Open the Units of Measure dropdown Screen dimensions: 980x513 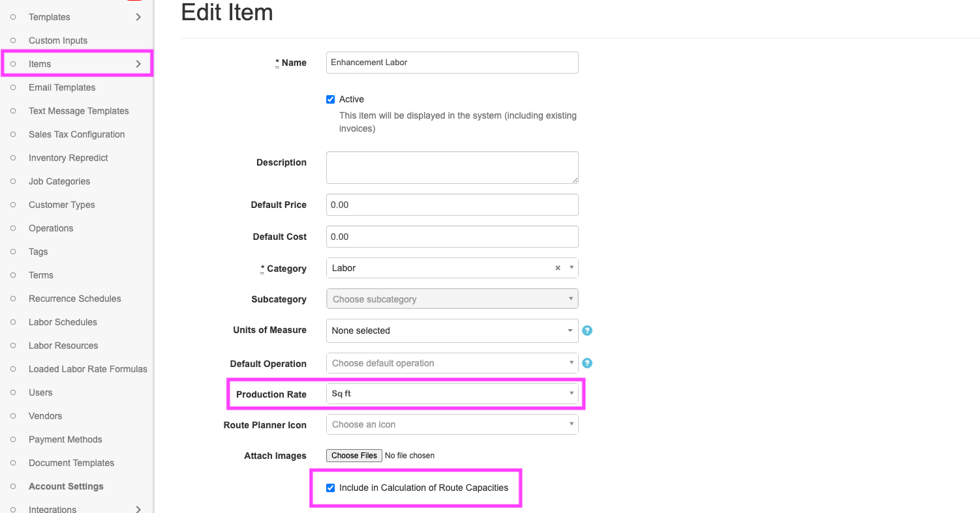452,330
